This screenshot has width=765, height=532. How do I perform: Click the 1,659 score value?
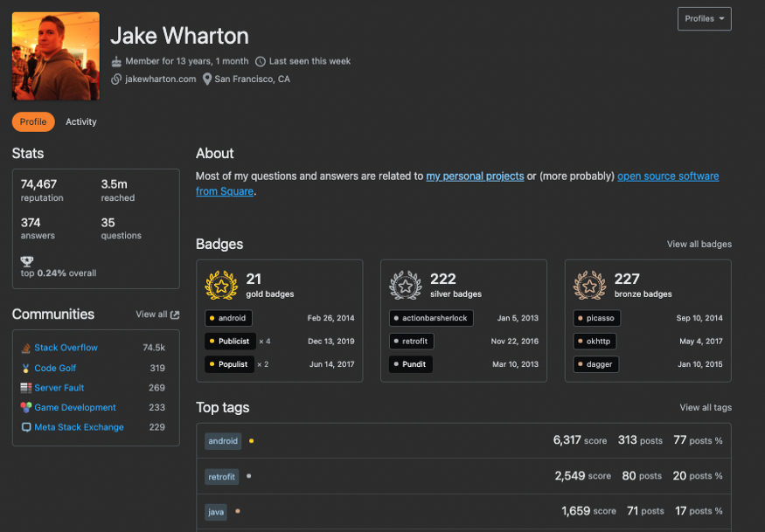pyautogui.click(x=575, y=510)
